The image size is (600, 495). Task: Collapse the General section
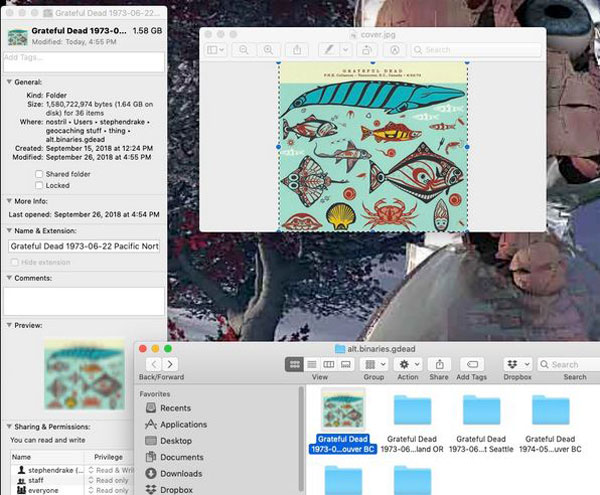(x=9, y=82)
